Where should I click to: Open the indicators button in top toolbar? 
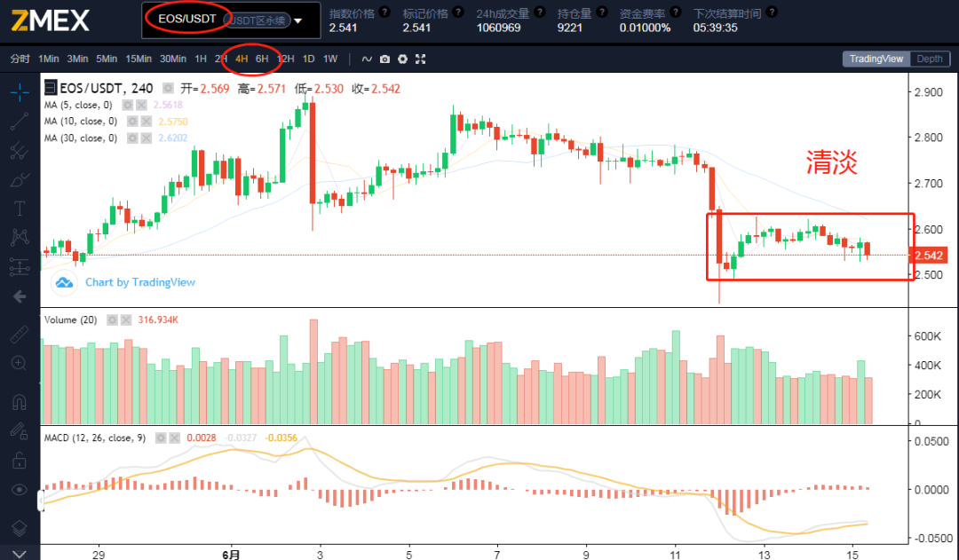click(367, 59)
